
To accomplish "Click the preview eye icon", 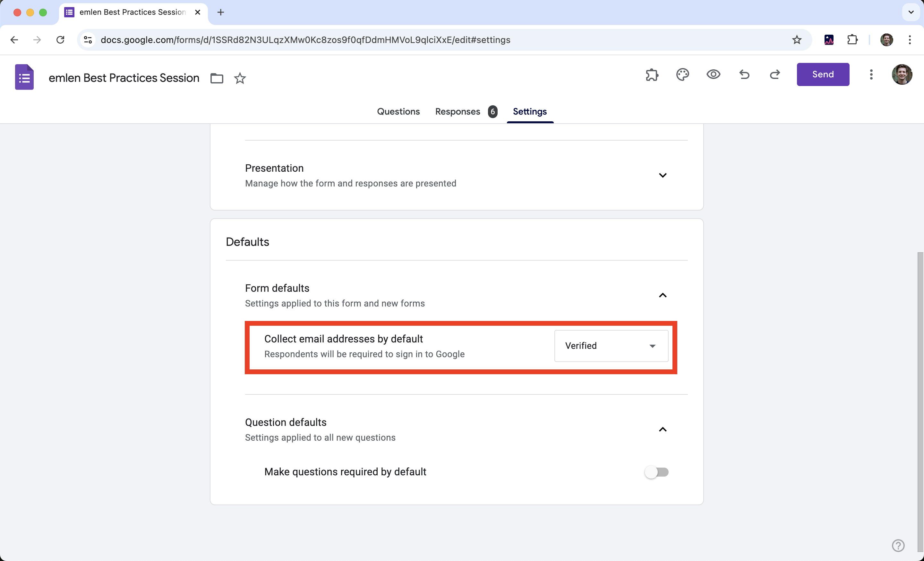I will click(713, 75).
